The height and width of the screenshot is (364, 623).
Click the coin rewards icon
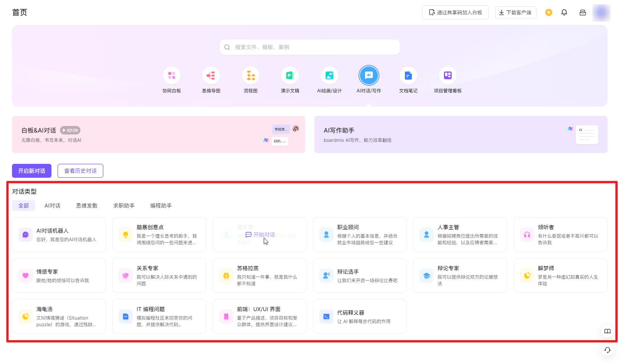(x=548, y=12)
